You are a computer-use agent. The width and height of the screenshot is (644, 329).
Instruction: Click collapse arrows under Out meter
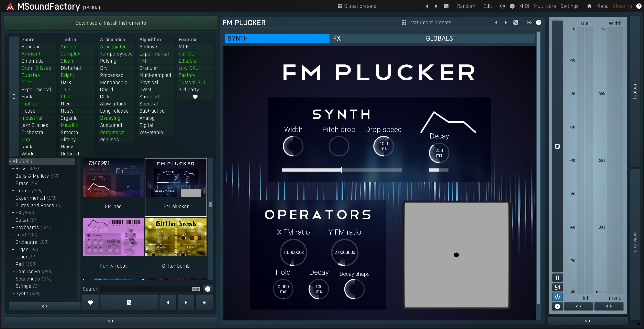coord(578,307)
